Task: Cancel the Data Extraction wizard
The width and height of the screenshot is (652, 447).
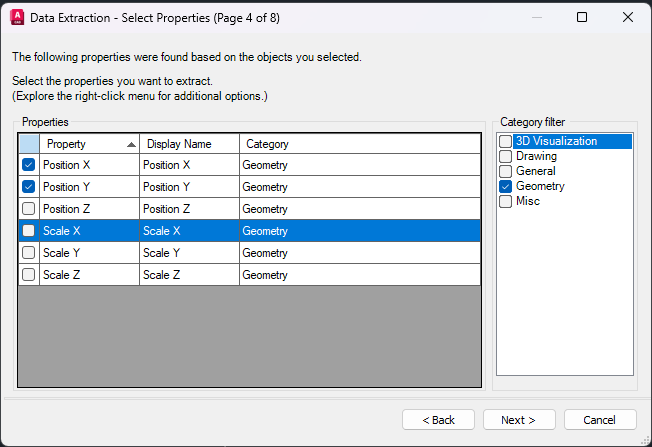Action: [600, 420]
